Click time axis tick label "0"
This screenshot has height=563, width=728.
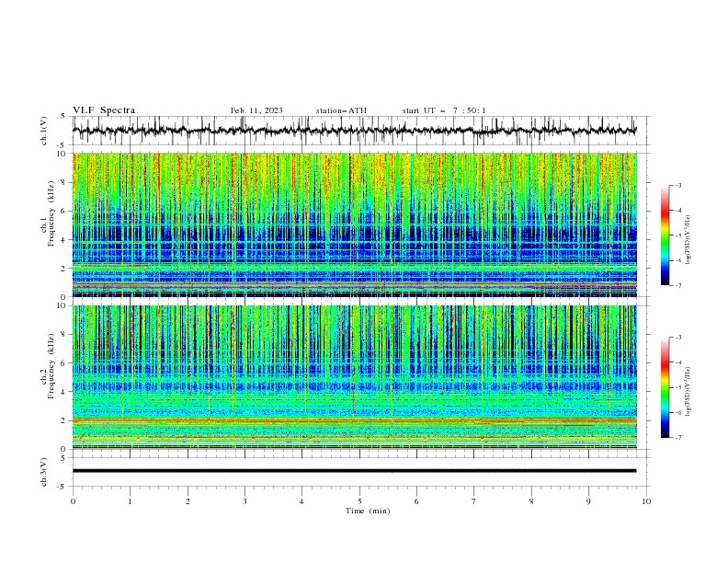[73, 501]
